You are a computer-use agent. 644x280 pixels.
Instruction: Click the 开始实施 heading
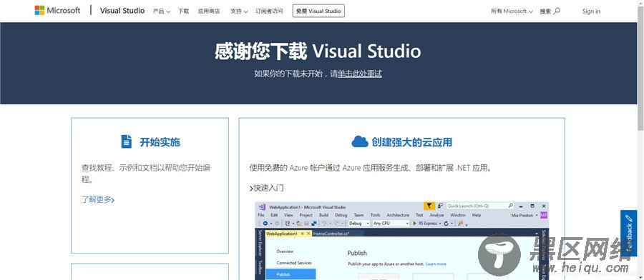[160, 142]
